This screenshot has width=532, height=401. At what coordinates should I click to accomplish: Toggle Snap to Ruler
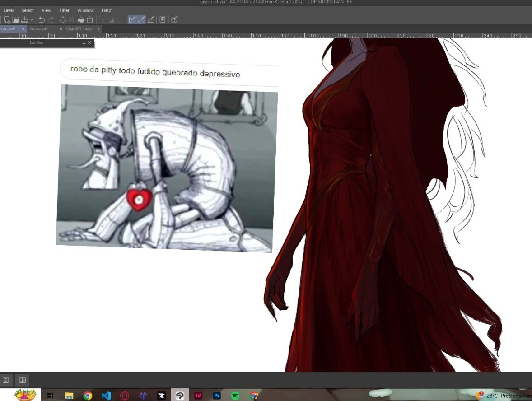[132, 20]
